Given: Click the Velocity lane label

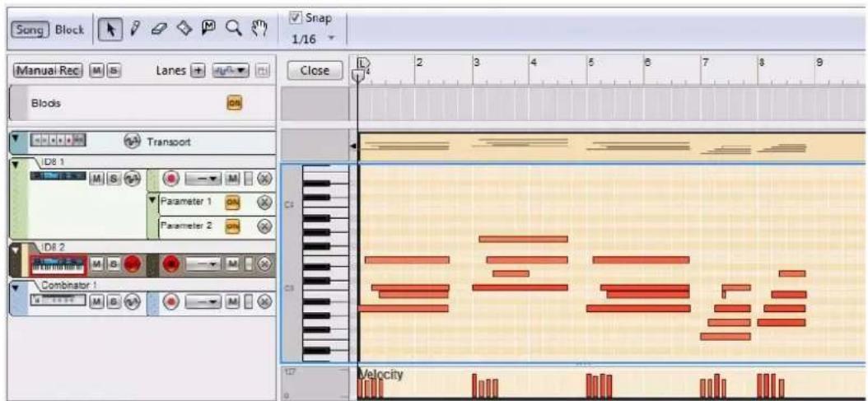Looking at the screenshot, I should 381,375.
